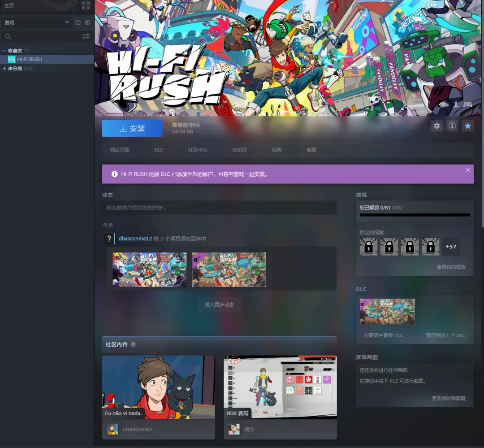Toggle ready-to-play filter icon
The height and width of the screenshot is (448, 484).
87,22
